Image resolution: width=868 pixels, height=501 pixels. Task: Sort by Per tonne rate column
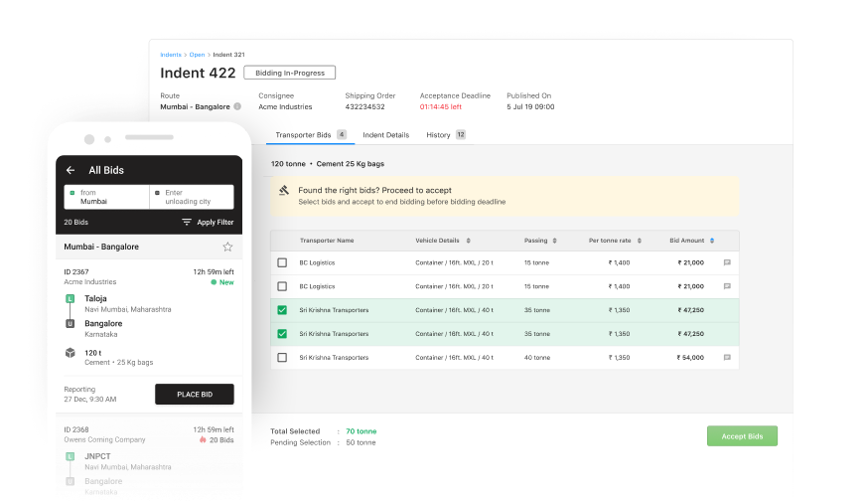(x=640, y=241)
